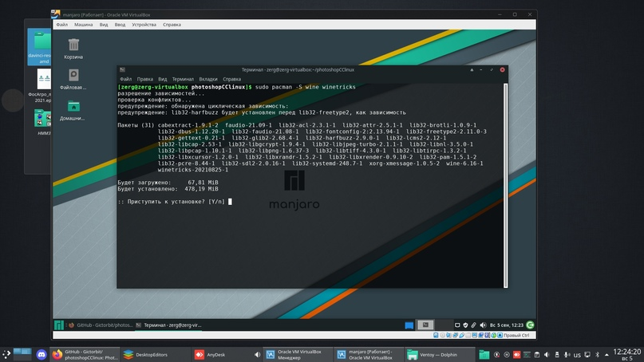644x362 pixels.
Task: Click the microphone icon in host tray
Action: (x=567, y=355)
